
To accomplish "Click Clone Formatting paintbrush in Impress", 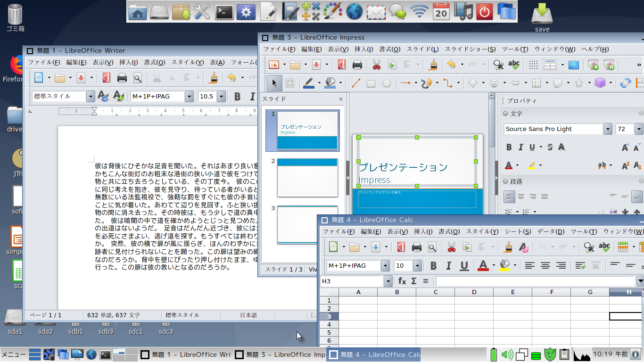I will coord(435,65).
